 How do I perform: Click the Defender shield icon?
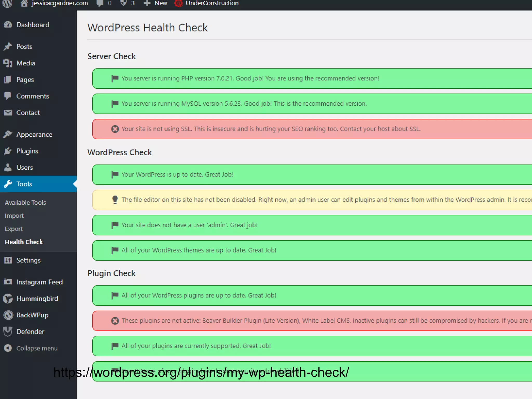8,331
